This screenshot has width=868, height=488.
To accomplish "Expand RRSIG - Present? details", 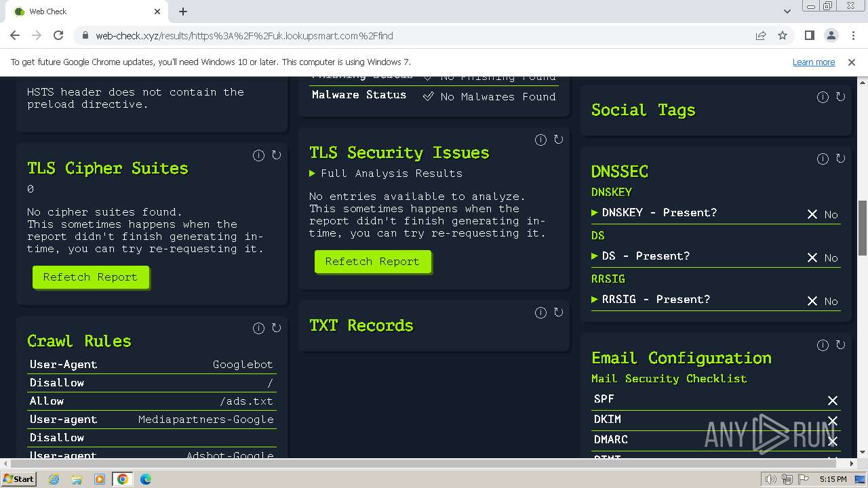I will pos(650,300).
